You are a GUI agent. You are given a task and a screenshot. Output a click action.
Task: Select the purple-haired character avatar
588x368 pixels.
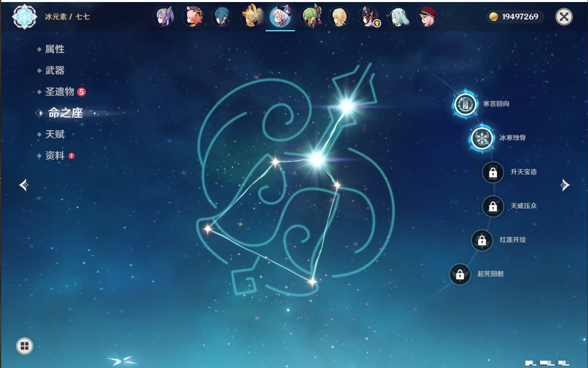point(164,17)
